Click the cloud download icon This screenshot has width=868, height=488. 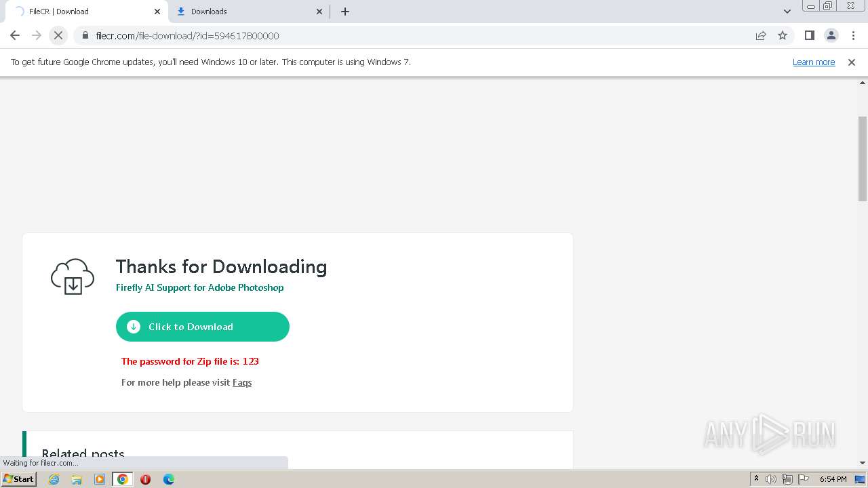73,277
